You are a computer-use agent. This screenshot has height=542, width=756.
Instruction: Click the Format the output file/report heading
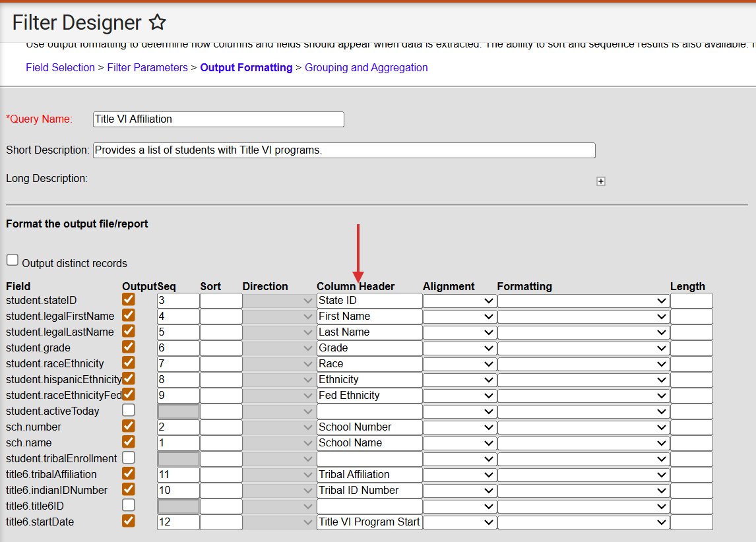click(x=77, y=224)
